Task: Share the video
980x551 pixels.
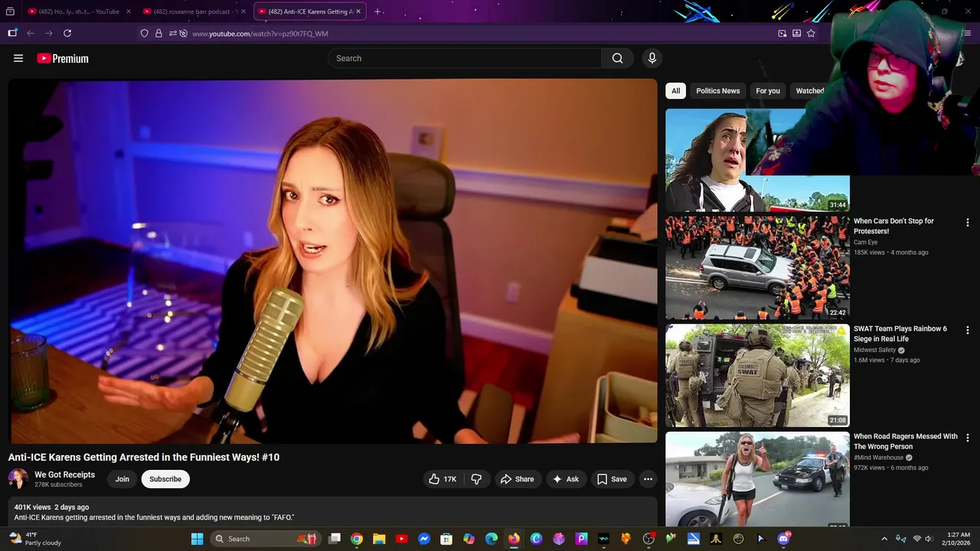Action: [x=517, y=479]
